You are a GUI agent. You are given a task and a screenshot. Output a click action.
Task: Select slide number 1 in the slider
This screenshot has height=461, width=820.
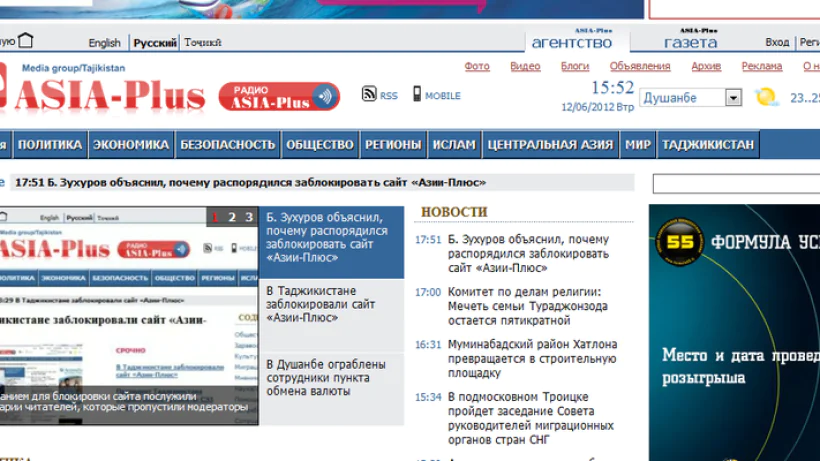(214, 217)
